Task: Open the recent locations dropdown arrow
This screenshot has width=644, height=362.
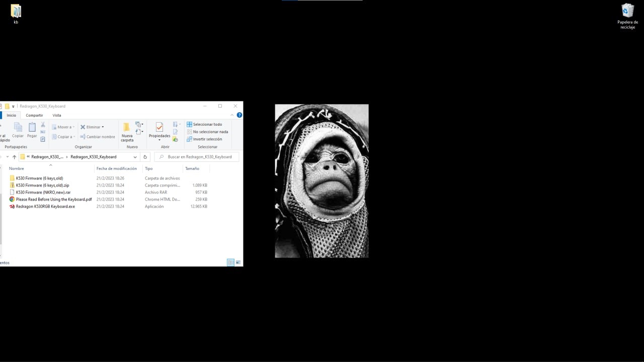Action: point(7,157)
